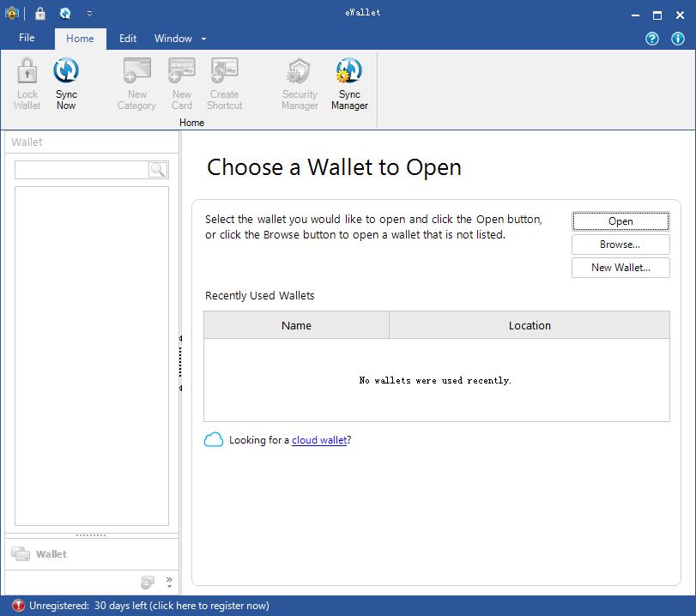The image size is (696, 616).
Task: Click the padlock icon in title bar
Action: [39, 14]
